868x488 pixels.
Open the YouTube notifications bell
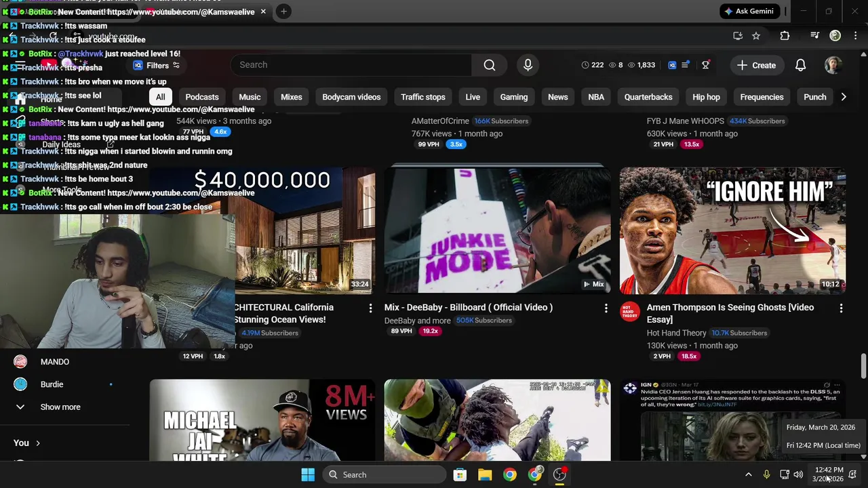[x=800, y=65]
